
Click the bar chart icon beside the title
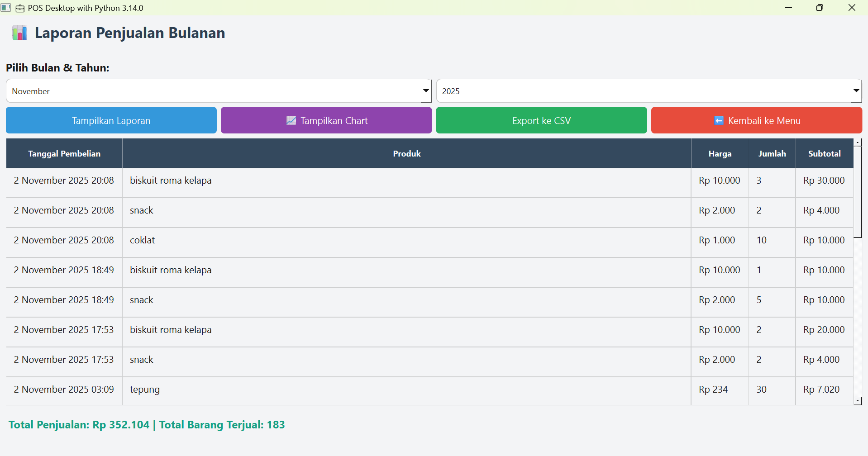click(x=19, y=33)
